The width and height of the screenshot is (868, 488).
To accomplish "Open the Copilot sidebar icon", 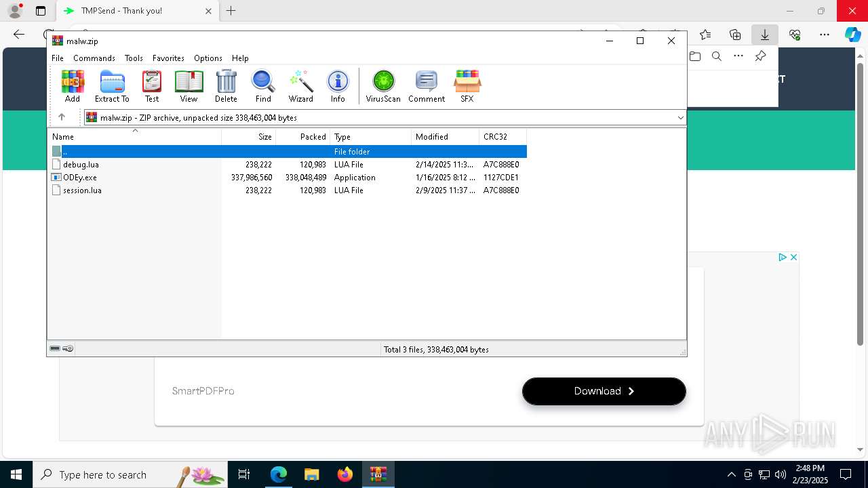I will [x=852, y=35].
